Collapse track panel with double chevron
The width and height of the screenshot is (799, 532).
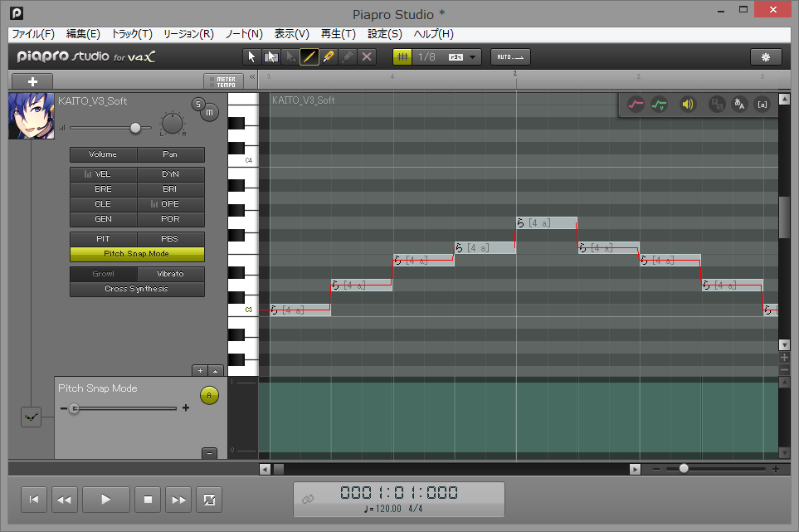click(252, 77)
